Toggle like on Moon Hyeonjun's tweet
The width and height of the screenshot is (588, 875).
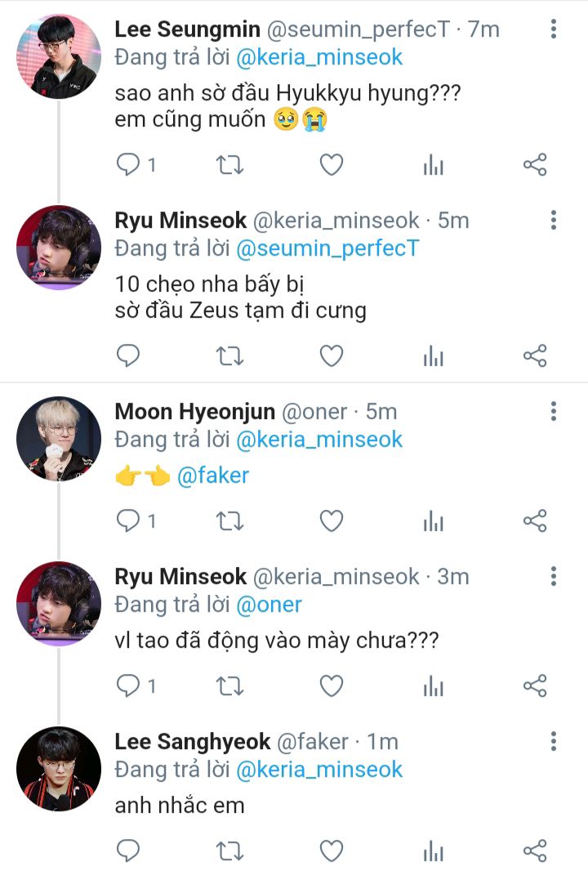point(331,520)
